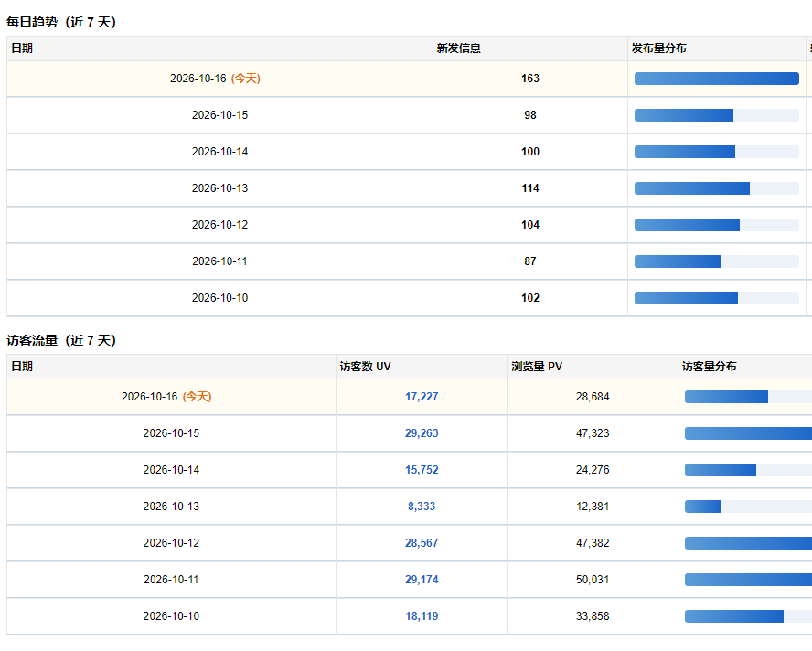Click the new-posts value 114
The width and height of the screenshot is (812, 651).
pyautogui.click(x=530, y=188)
